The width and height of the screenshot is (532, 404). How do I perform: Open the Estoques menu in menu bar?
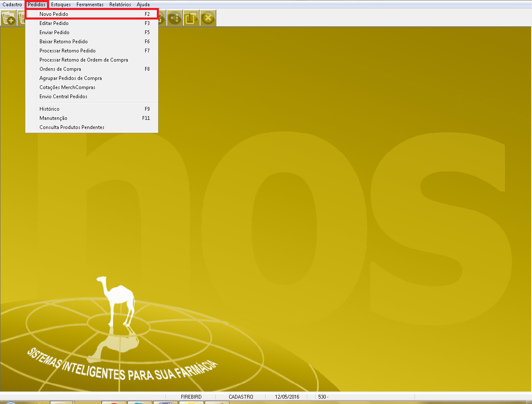tap(61, 5)
